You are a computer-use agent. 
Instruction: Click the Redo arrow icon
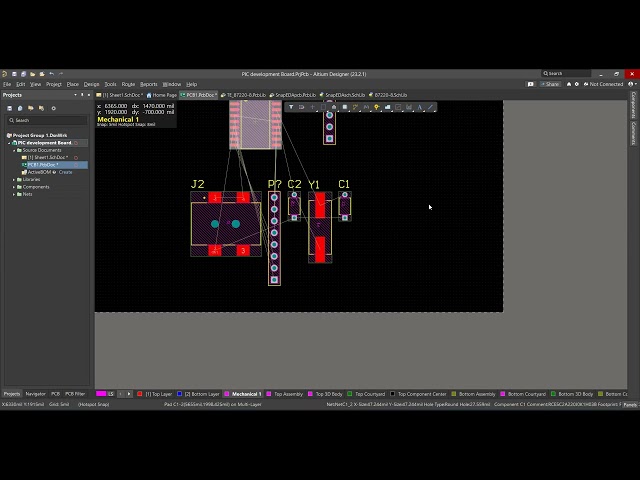[x=61, y=74]
